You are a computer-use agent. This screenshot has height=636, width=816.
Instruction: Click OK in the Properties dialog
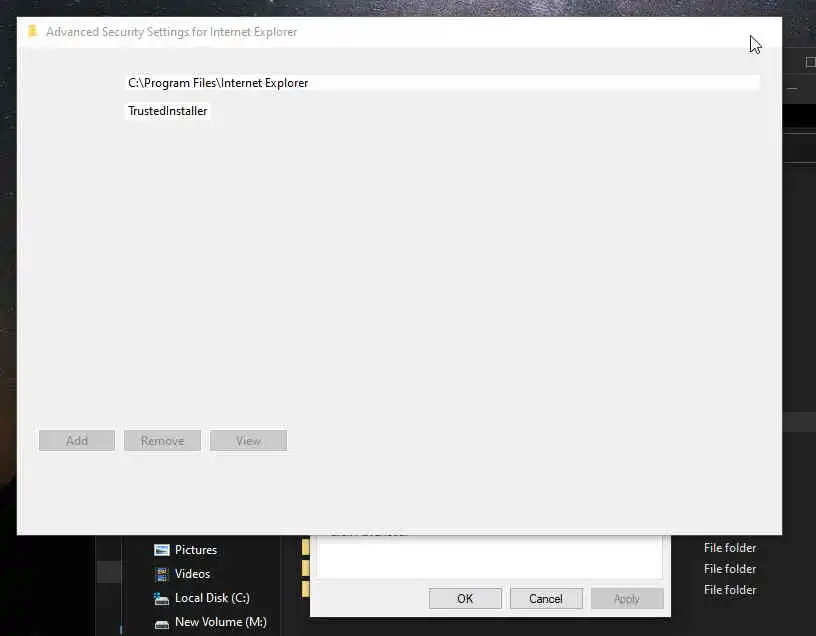(x=465, y=599)
